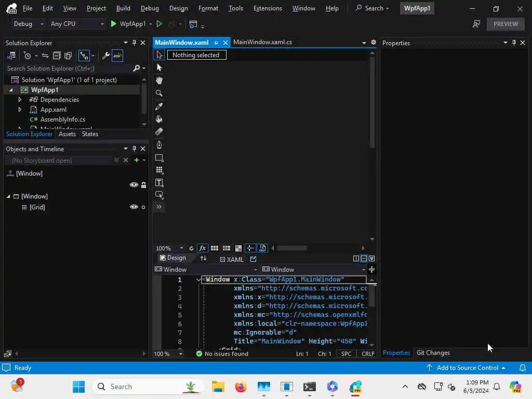Image resolution: width=532 pixels, height=399 pixels.
Task: Click the feedback person icon near Preview
Action: pyautogui.click(x=476, y=24)
